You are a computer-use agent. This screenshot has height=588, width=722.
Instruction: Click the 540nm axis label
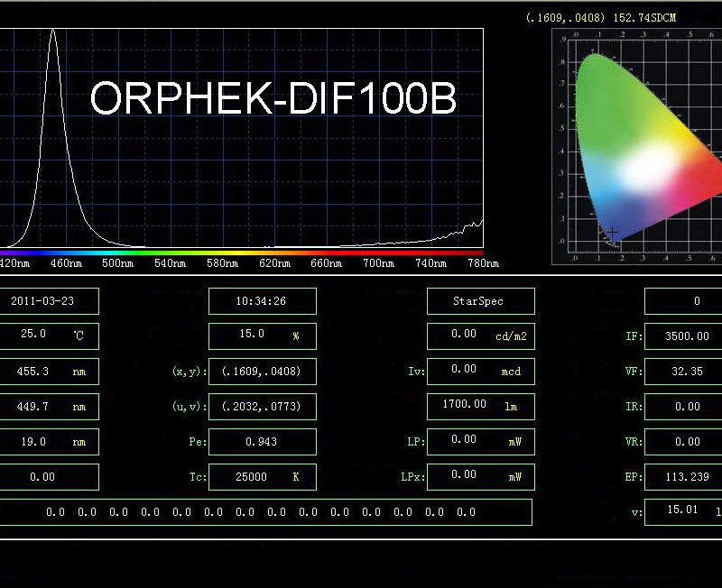(x=170, y=263)
